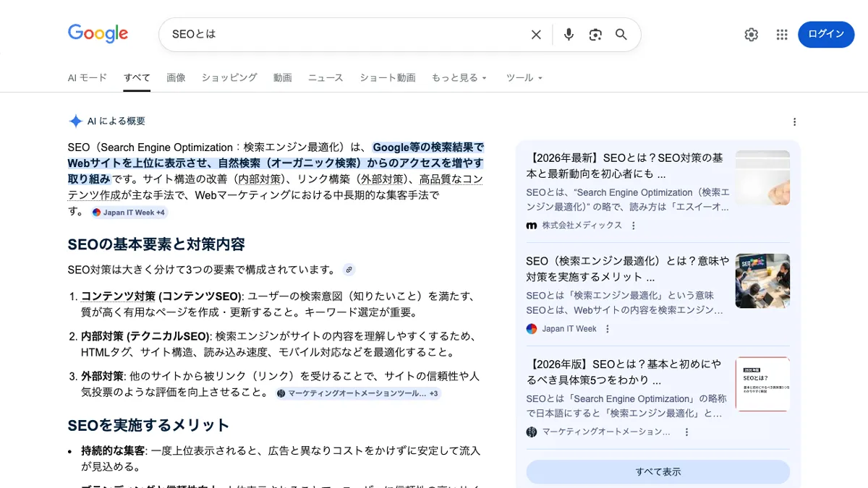The width and height of the screenshot is (868, 488).
Task: Click 外部対策 underlined term in summary paragraph
Action: tap(383, 179)
